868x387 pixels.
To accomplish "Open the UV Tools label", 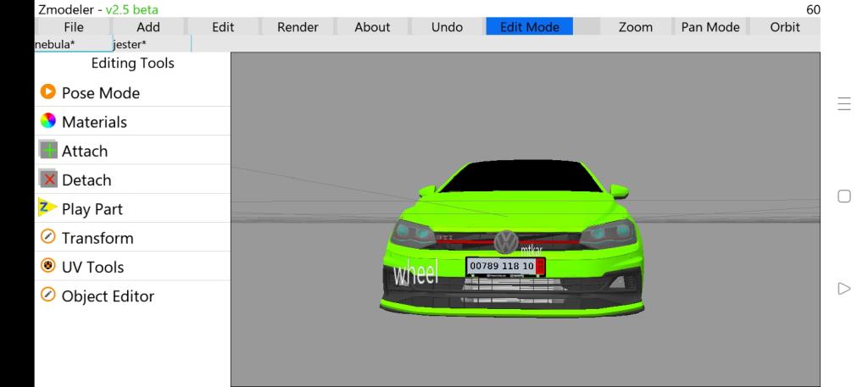I will pyautogui.click(x=93, y=267).
